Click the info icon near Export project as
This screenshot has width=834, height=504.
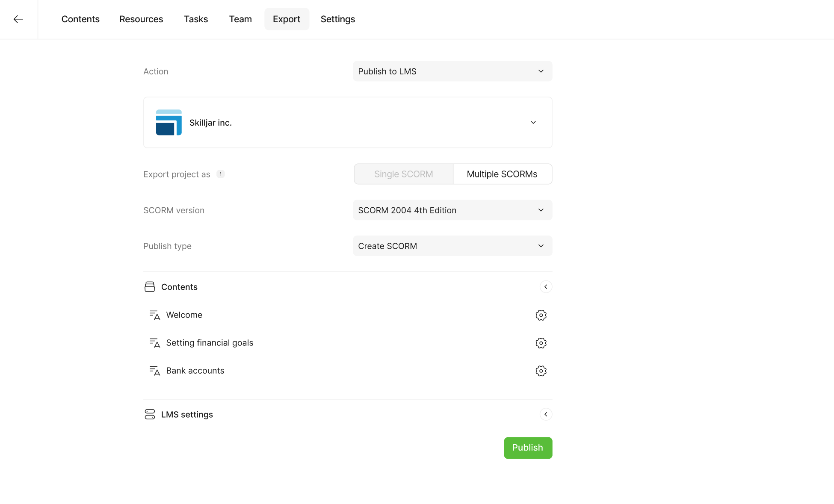pos(221,174)
